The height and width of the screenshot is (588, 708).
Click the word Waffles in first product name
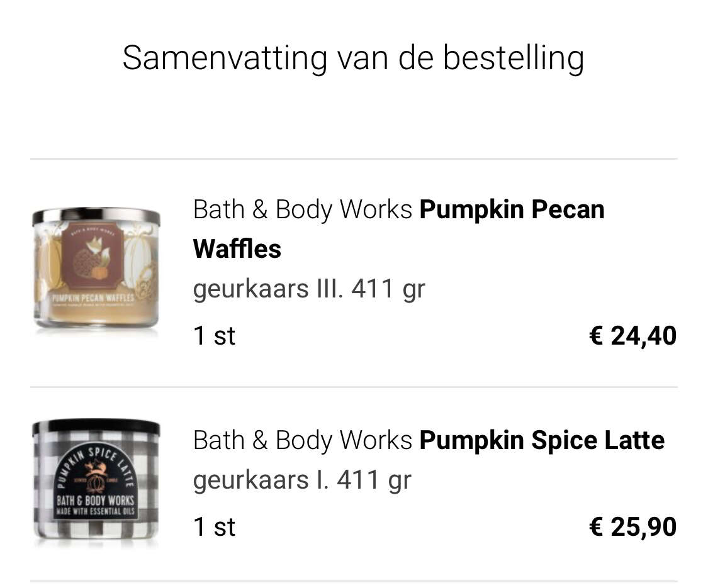pyautogui.click(x=237, y=249)
